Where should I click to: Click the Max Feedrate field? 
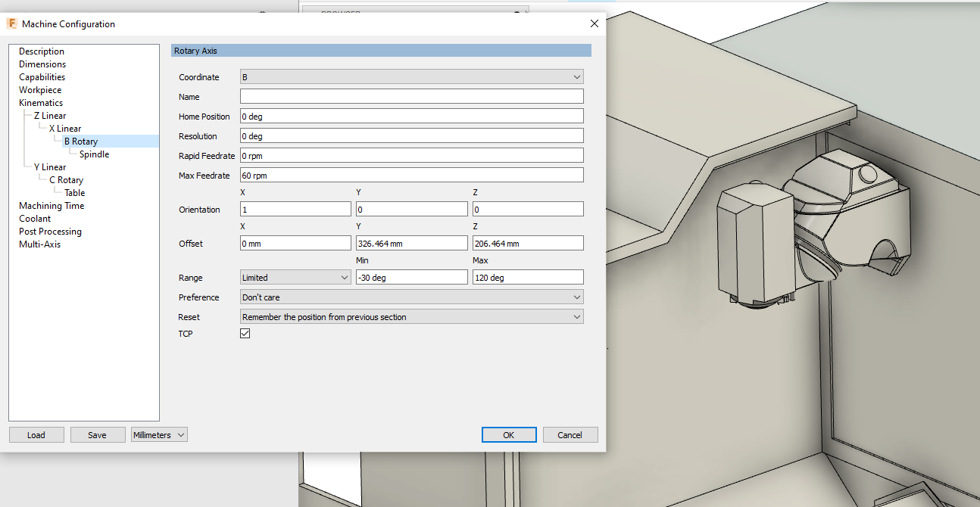click(412, 176)
